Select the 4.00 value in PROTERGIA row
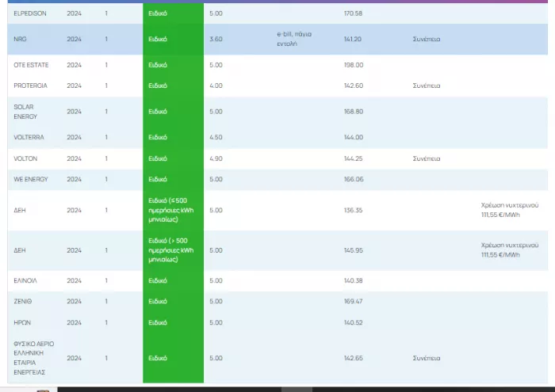555x392 pixels. point(216,86)
